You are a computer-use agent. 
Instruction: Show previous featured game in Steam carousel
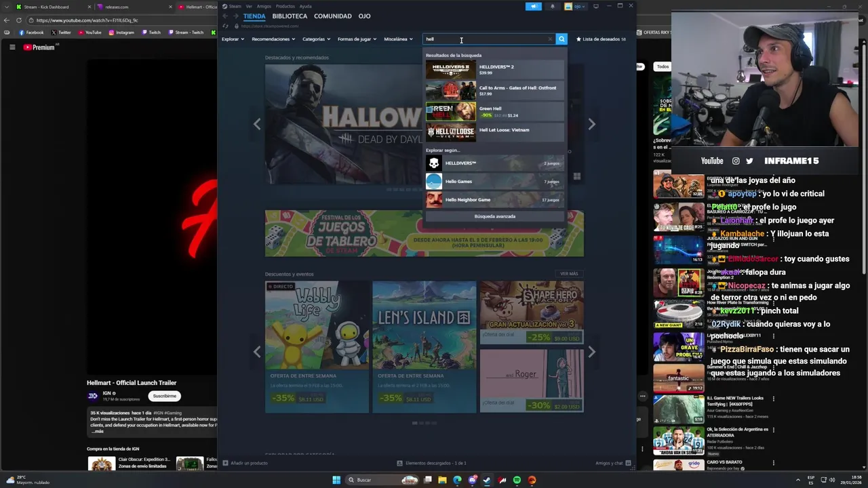coord(256,124)
